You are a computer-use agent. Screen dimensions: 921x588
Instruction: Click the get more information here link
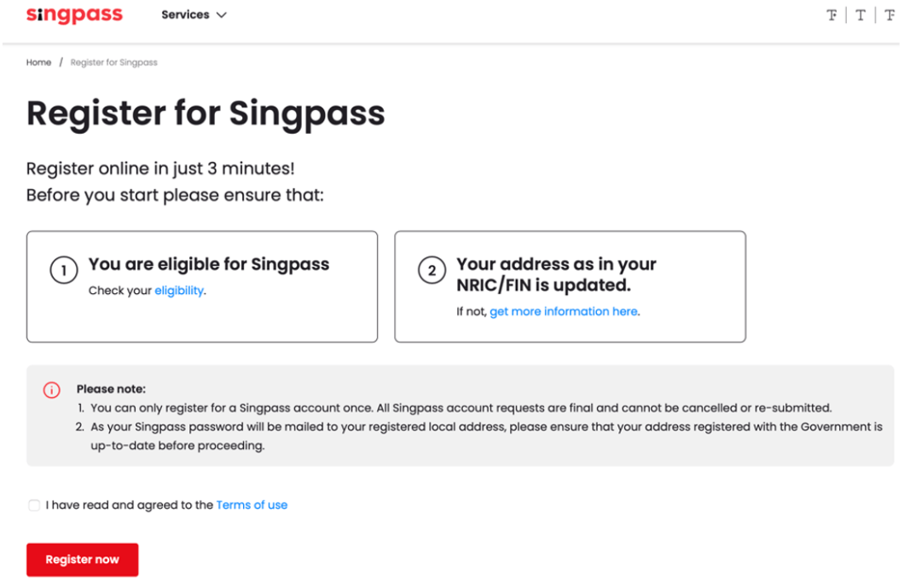(564, 311)
